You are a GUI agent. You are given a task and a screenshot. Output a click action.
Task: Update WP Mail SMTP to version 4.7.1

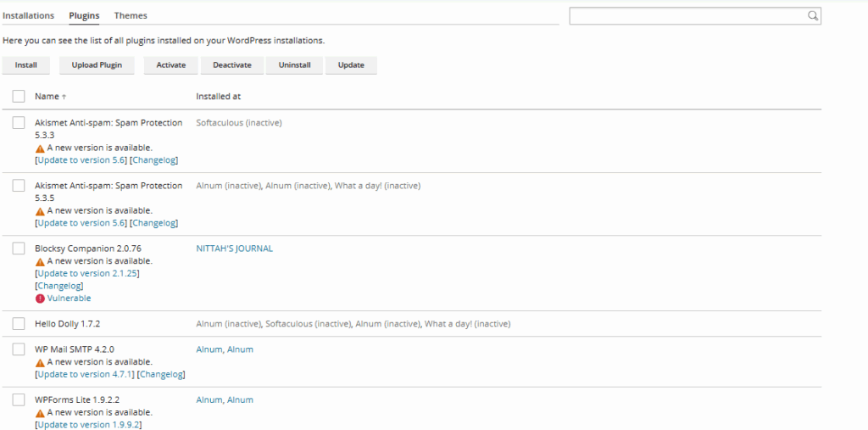click(x=85, y=375)
